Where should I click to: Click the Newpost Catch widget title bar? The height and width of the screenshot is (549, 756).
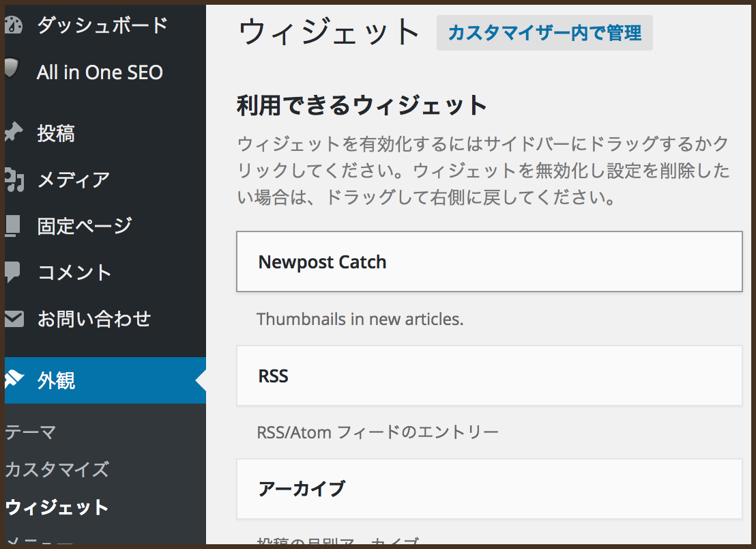pyautogui.click(x=489, y=262)
